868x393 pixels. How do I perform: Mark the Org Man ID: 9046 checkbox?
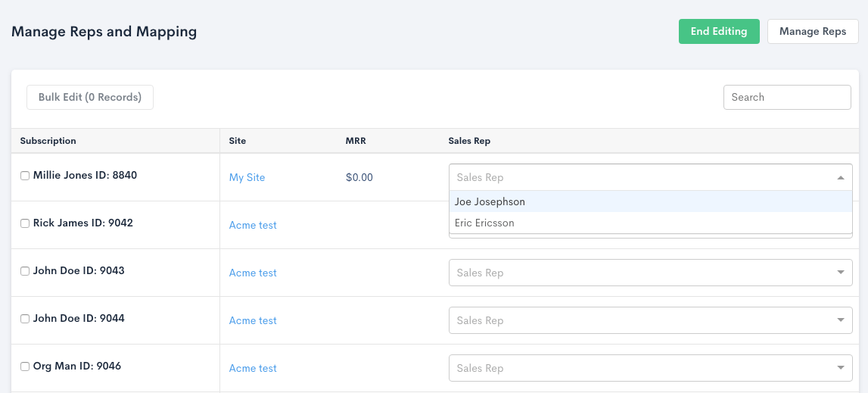pos(25,366)
